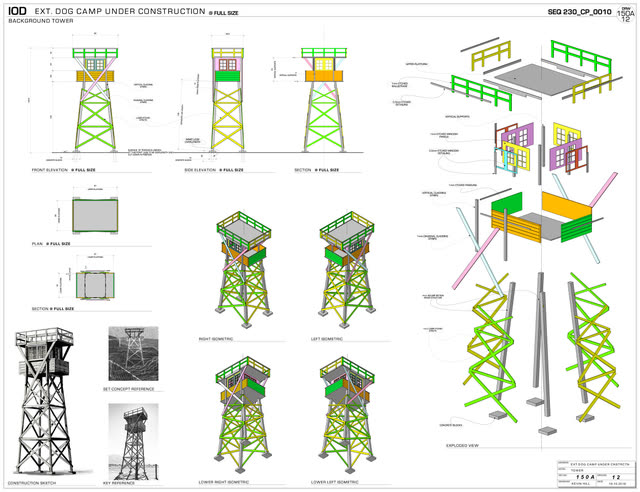Click the 'BACKGROUND TOWER' subtitle
The width and height of the screenshot is (640, 492).
click(41, 21)
